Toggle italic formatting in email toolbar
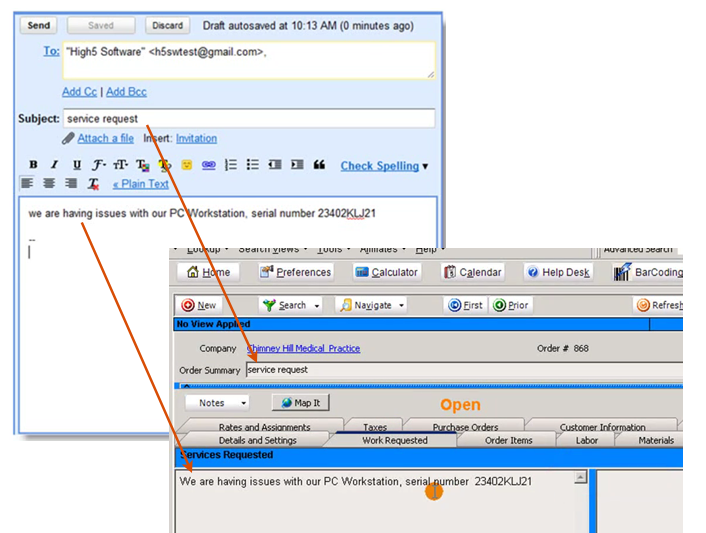 pyautogui.click(x=54, y=165)
